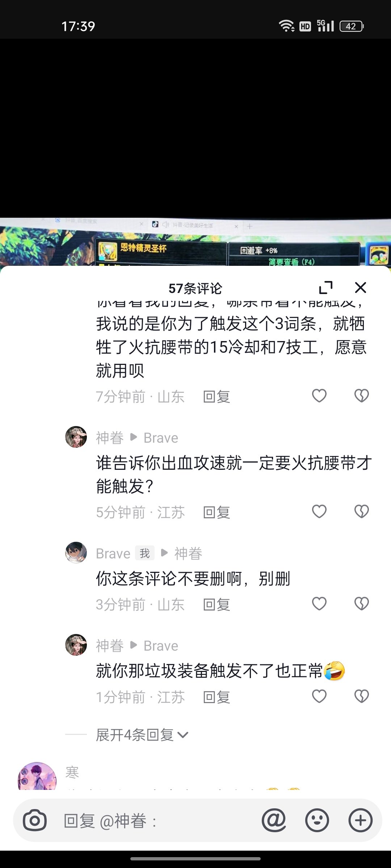Close the 57条评论 comments panel

(361, 288)
